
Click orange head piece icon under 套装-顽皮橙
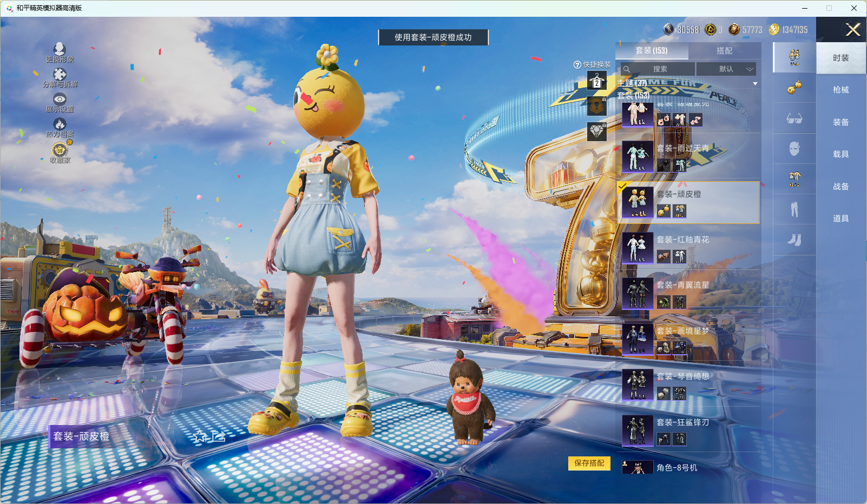(664, 211)
